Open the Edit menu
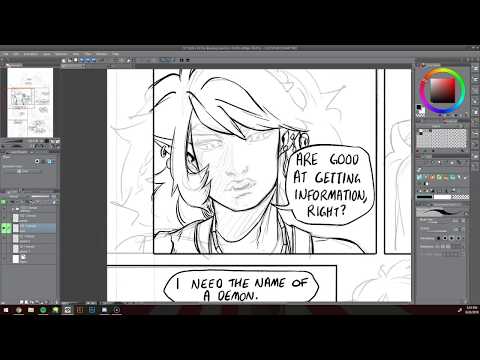Image resolution: width=480 pixels, height=360 pixels. click(x=16, y=54)
